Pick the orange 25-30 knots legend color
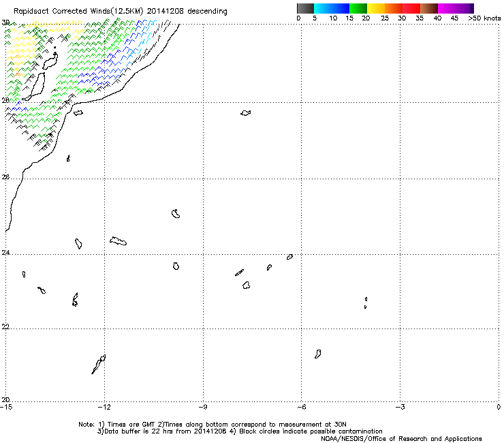 (394, 8)
